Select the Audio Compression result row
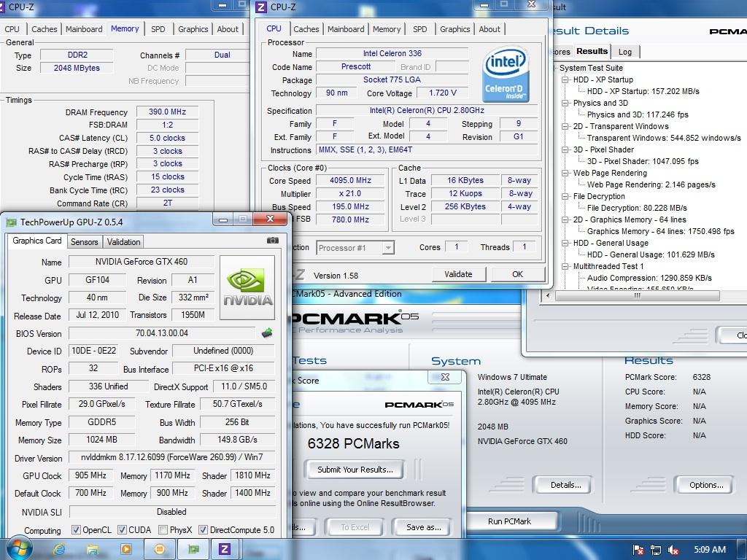The width and height of the screenshot is (747, 560). (x=649, y=278)
